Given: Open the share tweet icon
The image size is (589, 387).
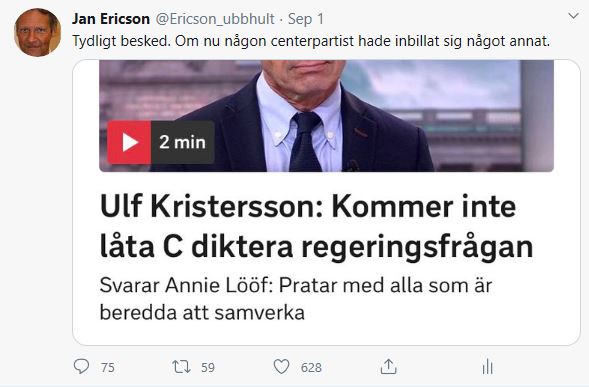Looking at the screenshot, I should point(388,366).
